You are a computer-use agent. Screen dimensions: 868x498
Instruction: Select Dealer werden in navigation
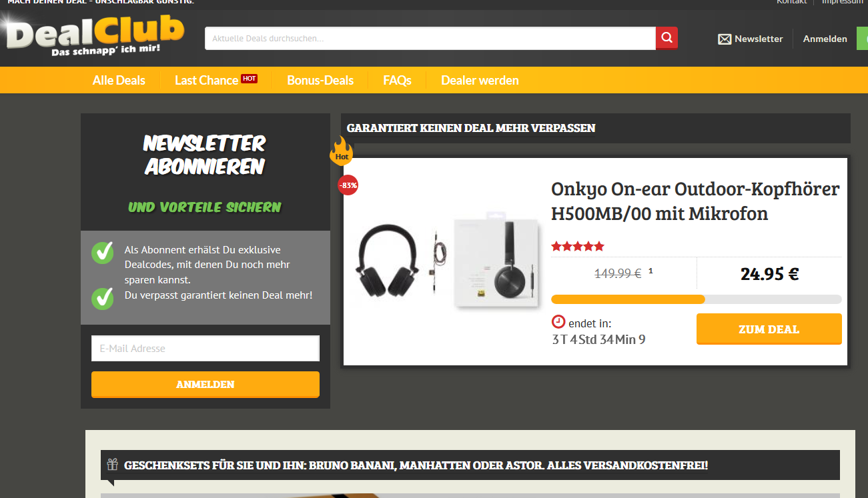480,80
